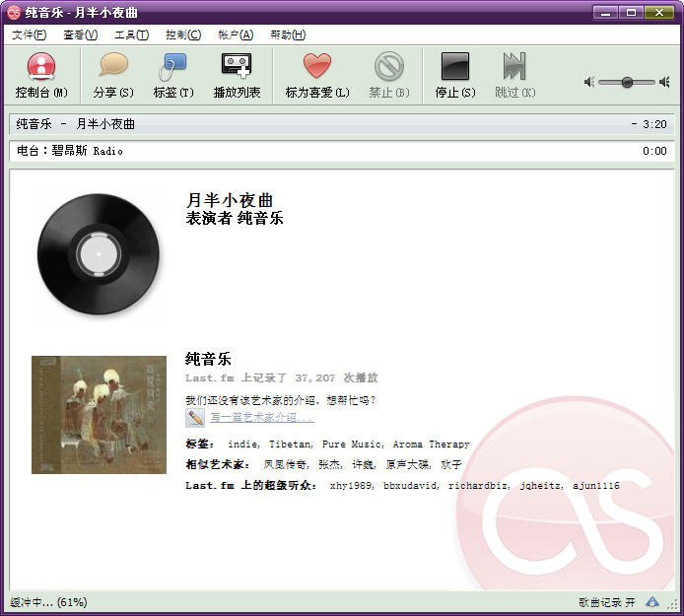Click the song title 月半小夜曲 heading
Image resolution: width=684 pixels, height=616 pixels.
click(230, 201)
